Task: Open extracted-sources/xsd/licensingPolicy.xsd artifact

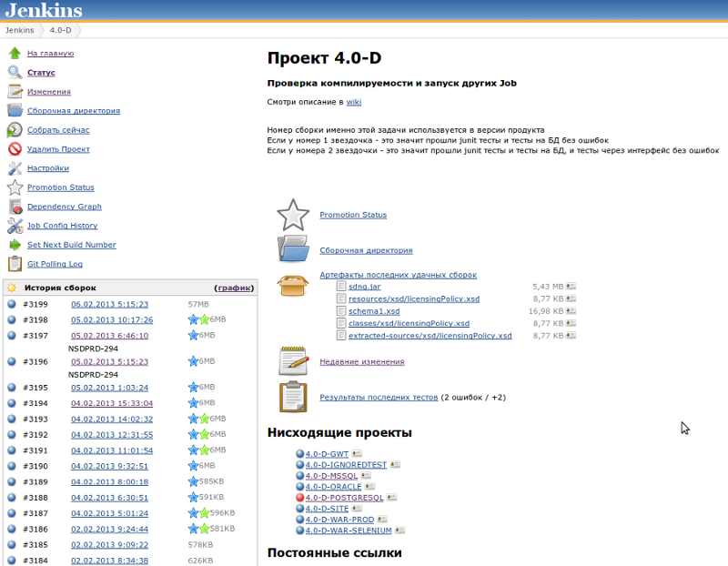Action: [430, 335]
